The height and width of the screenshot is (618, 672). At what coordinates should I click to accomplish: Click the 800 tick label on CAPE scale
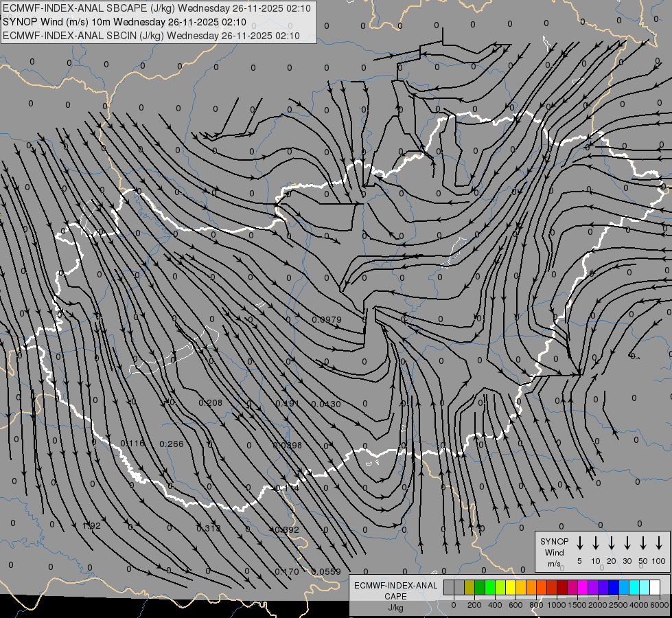[536, 605]
